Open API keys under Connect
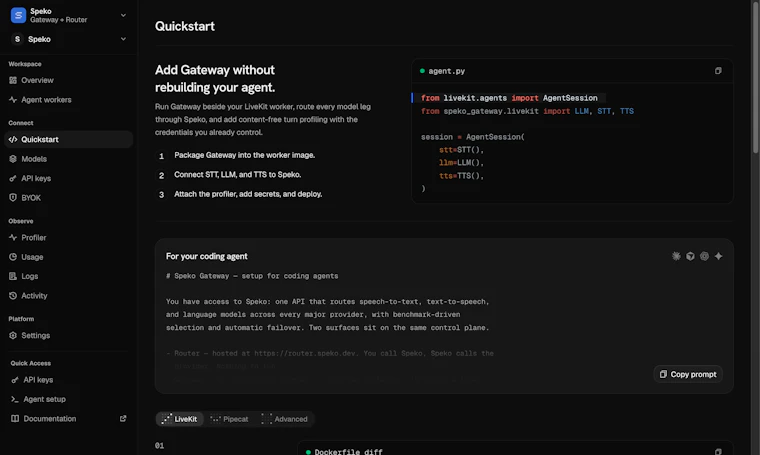Viewport: 760px width, 455px height. tap(68, 178)
